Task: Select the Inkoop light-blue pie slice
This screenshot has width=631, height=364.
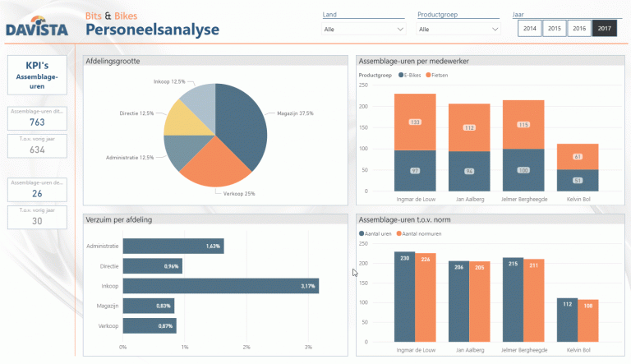Action: pos(202,103)
